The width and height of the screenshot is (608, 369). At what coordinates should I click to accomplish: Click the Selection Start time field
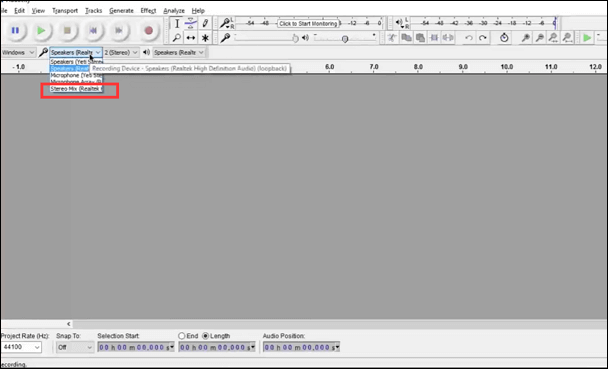[136, 347]
